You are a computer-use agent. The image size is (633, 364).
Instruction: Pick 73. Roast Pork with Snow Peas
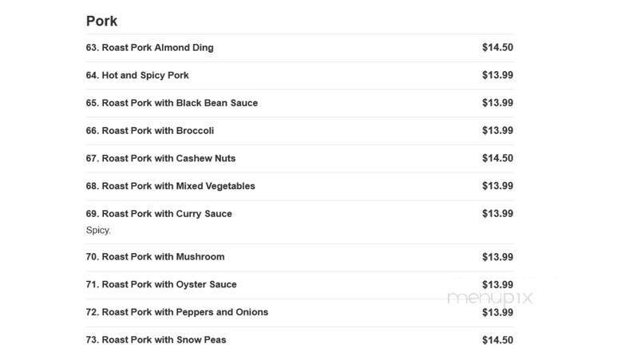click(x=156, y=340)
